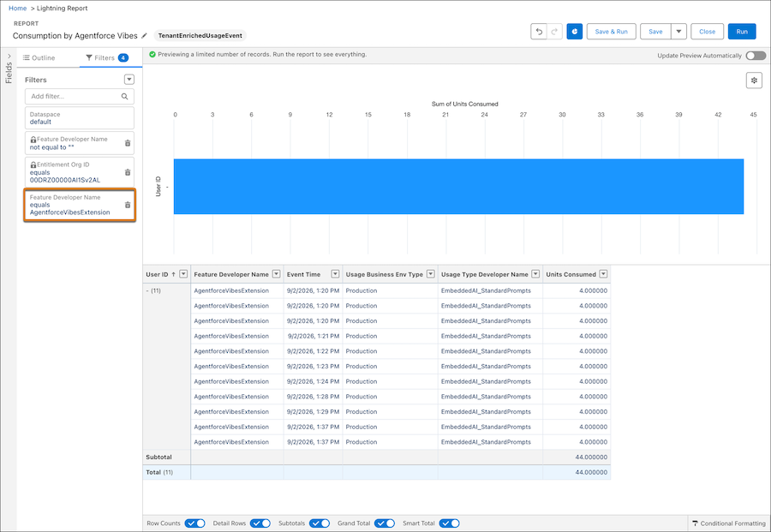Viewport: 771px width, 532px height.
Task: Open the Dataspace default filter
Action: (x=79, y=118)
